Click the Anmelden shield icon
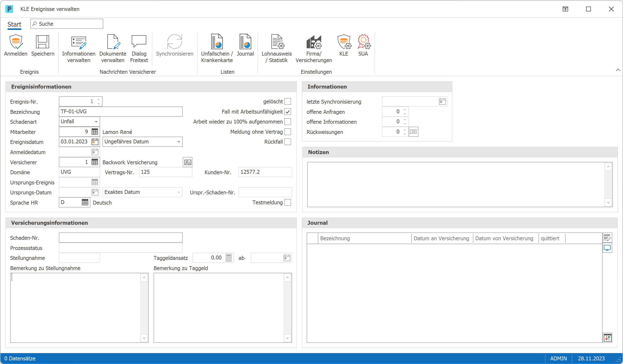Screen dimensions: 623x364 16,42
